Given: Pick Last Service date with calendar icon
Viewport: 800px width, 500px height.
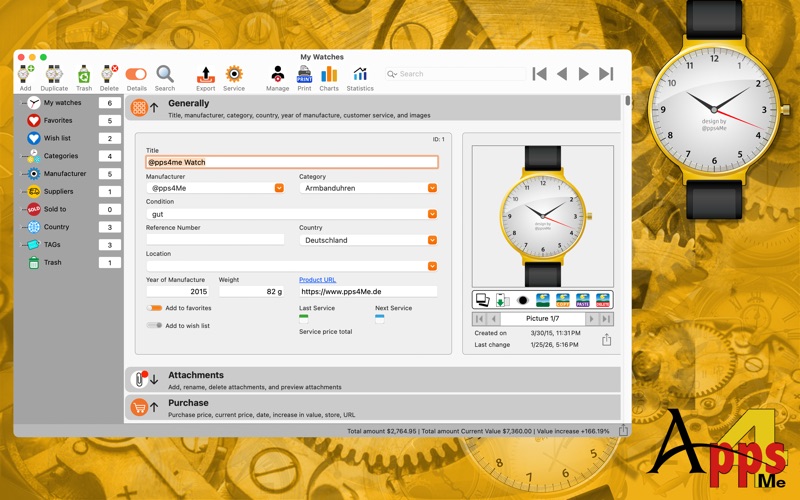Looking at the screenshot, I should [x=304, y=319].
